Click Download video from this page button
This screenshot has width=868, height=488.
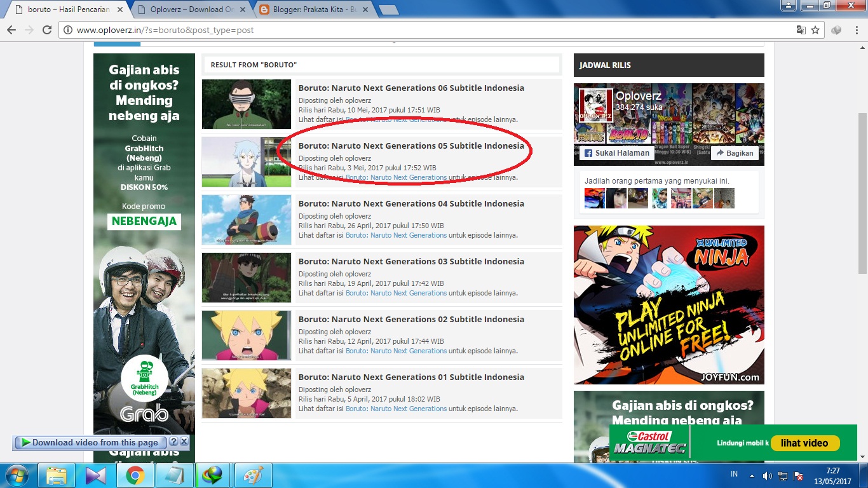coord(90,442)
